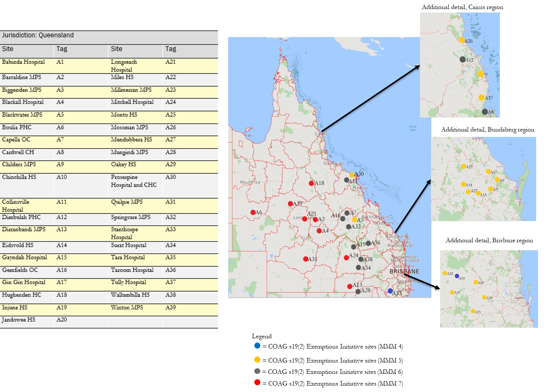This screenshot has width=546, height=392.
Task: Select the gray A12 marker in top inset
Action: (x=462, y=59)
